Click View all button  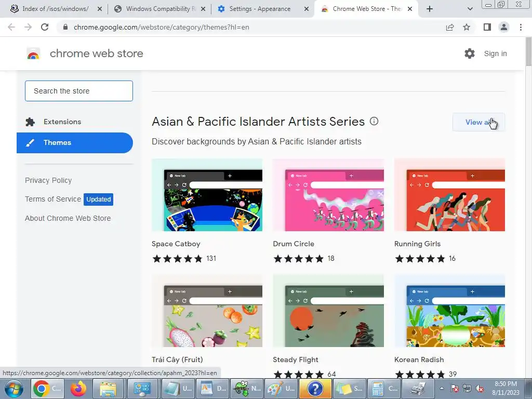[x=478, y=122]
